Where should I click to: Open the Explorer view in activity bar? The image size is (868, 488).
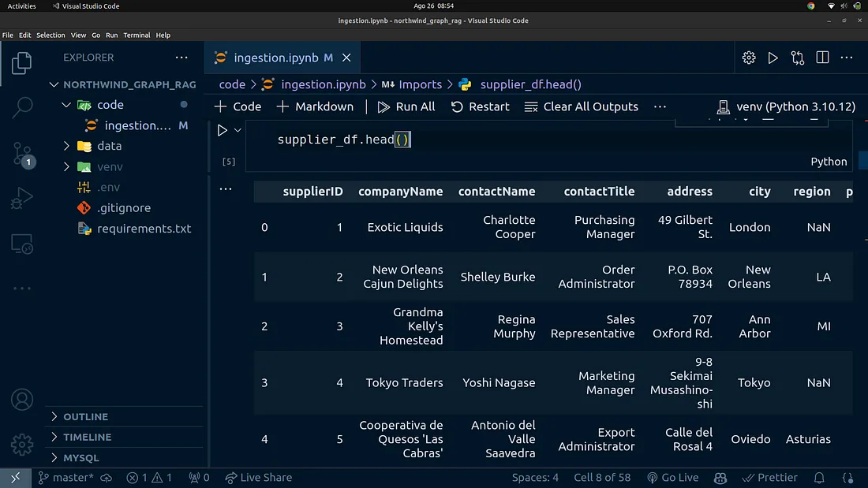tap(22, 62)
